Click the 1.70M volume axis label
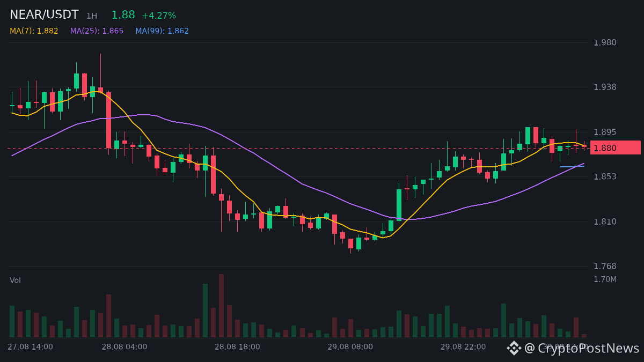The height and width of the screenshot is (362, 644). click(x=605, y=279)
